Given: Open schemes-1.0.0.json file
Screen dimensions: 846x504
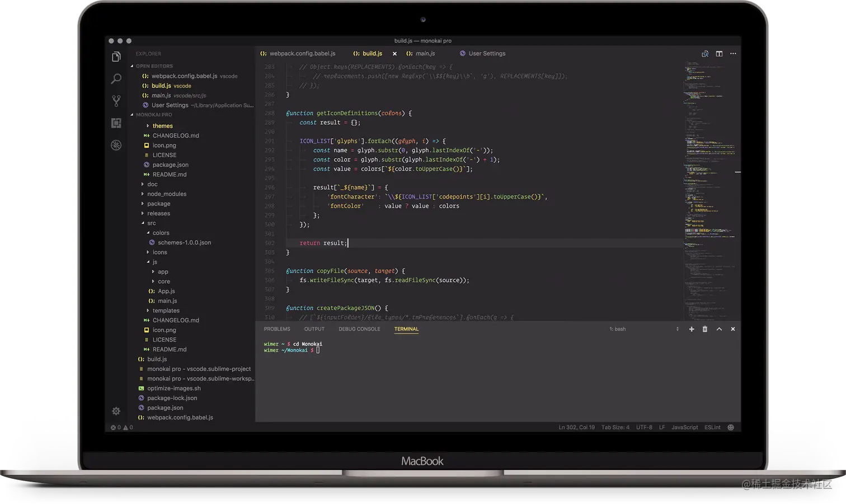Looking at the screenshot, I should coord(184,243).
